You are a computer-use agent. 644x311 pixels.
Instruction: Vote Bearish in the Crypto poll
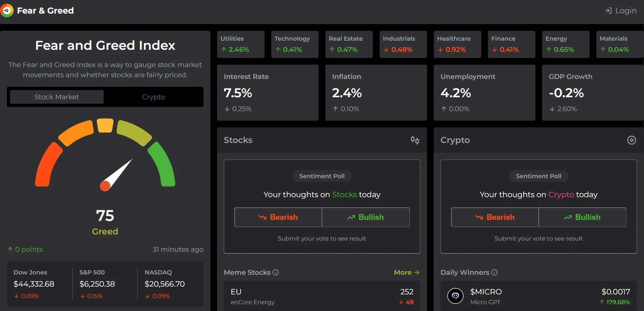click(495, 217)
